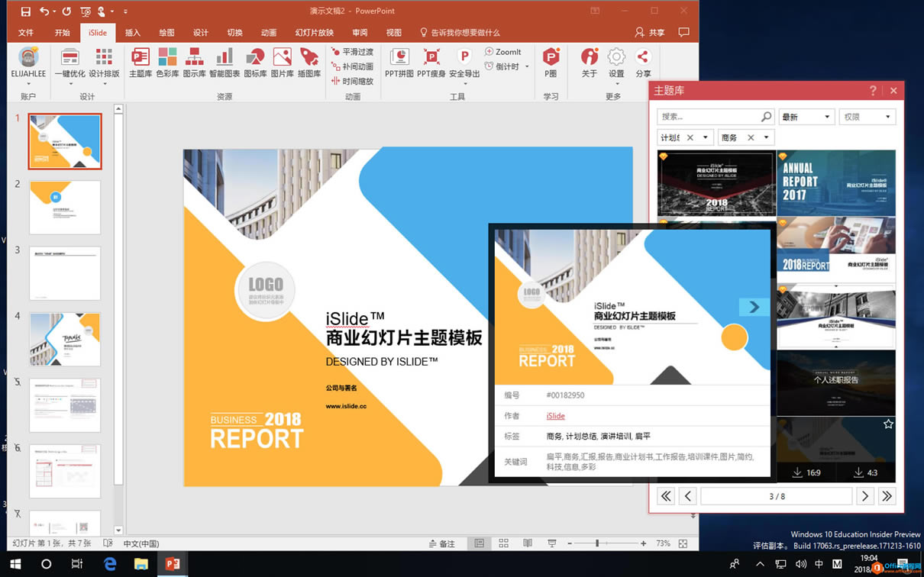Screen dimensions: 924x577
Task: Click the iSlide author link in details
Action: point(555,415)
